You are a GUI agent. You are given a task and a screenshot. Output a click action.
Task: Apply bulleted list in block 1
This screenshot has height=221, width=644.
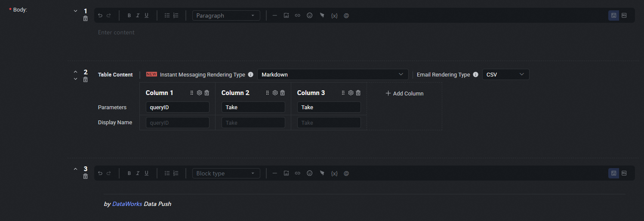[167, 15]
